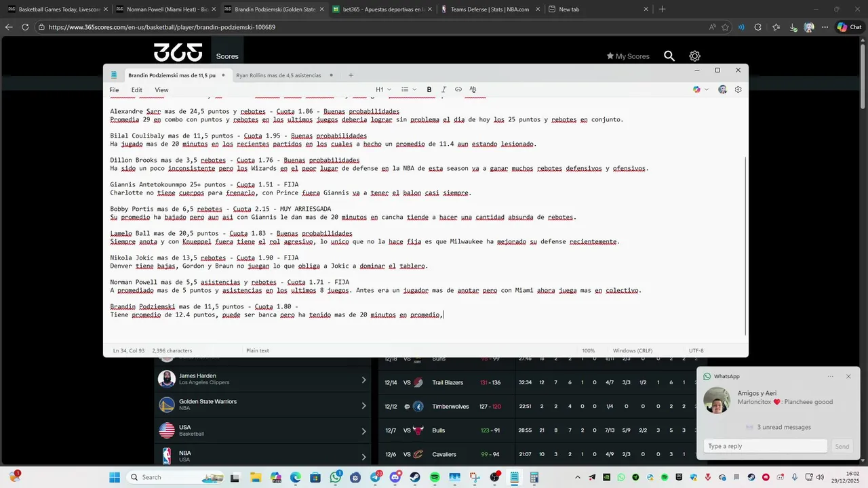Switch to bet365 browser tab

coord(383,9)
